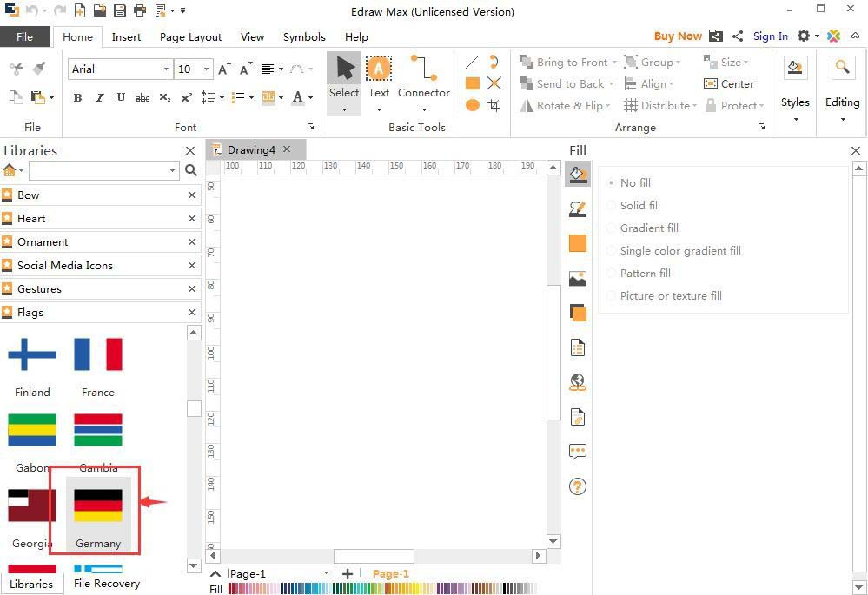Switch to the Symbols ribbon tab
The image size is (868, 595).
tap(304, 37)
